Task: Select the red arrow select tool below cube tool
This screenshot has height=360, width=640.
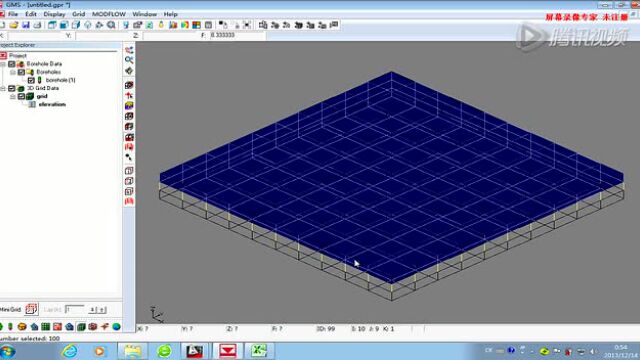Action: [x=129, y=96]
